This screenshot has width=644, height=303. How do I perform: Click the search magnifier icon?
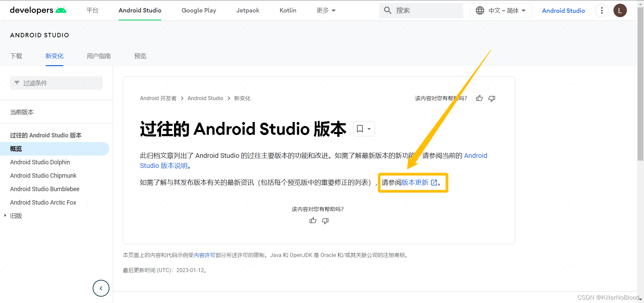[x=388, y=10]
